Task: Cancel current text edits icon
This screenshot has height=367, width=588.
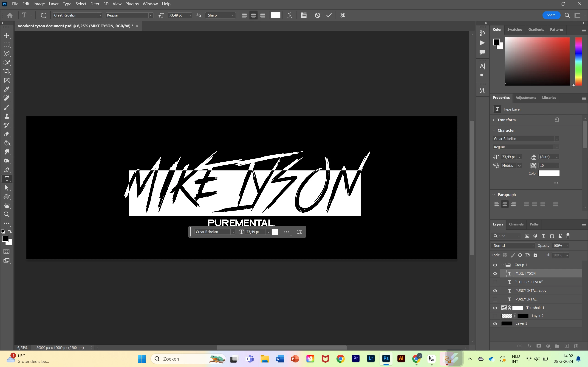Action: click(x=318, y=15)
